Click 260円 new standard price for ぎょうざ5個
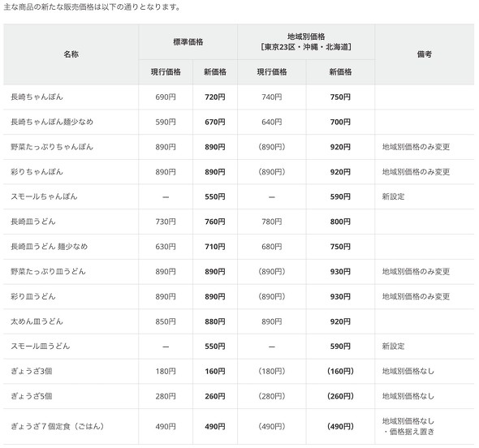 (x=215, y=396)
